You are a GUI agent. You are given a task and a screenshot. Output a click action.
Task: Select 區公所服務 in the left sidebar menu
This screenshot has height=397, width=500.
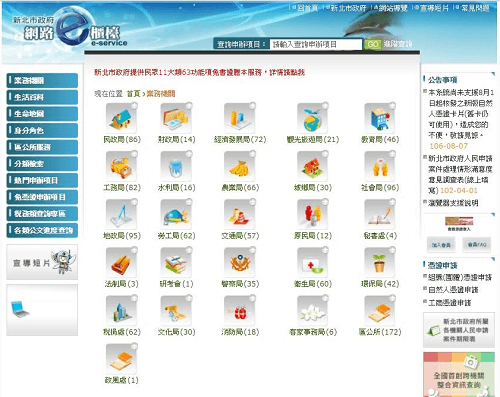42,147
